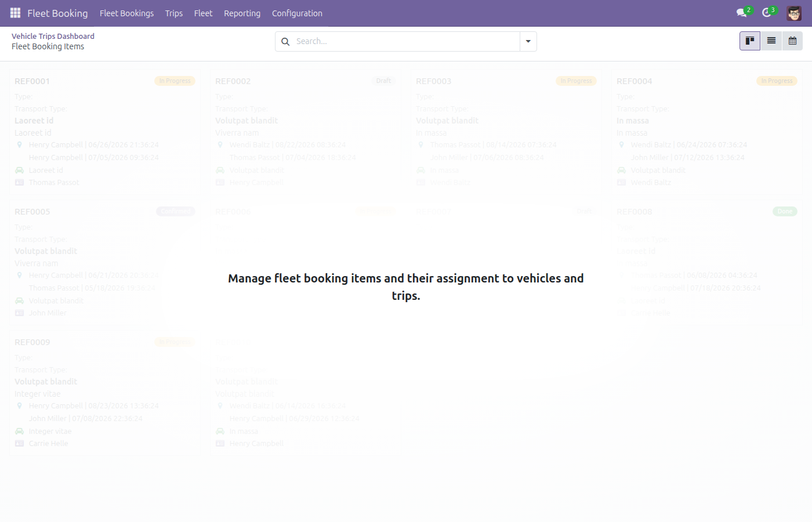This screenshot has height=522, width=812.
Task: Open booking card REF0005
Action: click(105, 262)
